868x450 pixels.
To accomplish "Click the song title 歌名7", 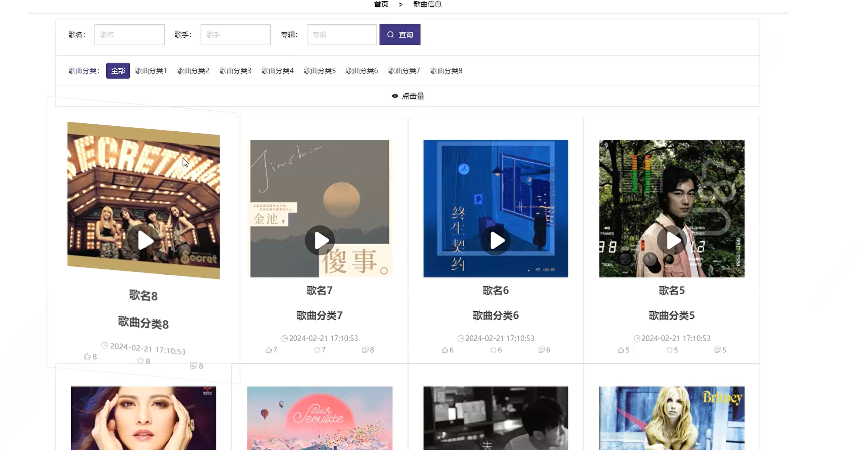I will click(x=320, y=291).
